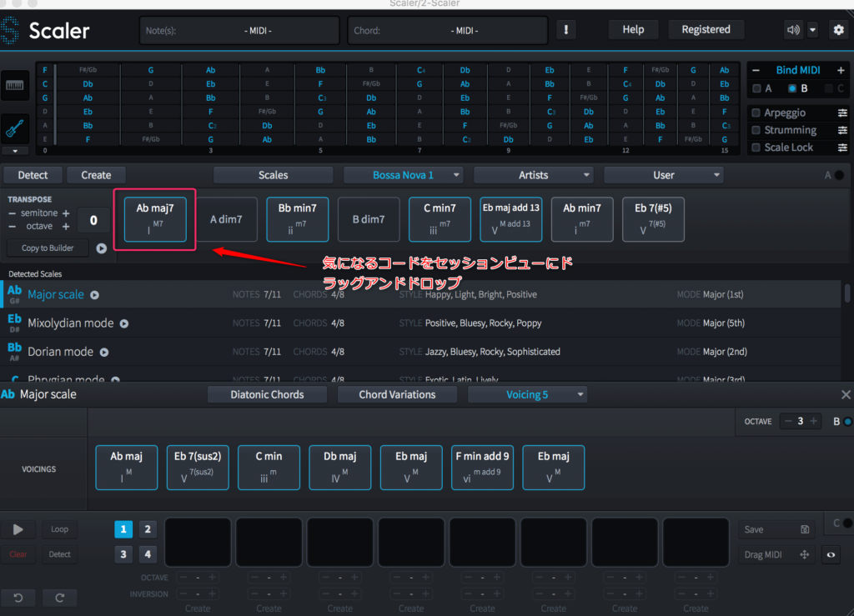Viewport: 854px width, 616px height.
Task: Toggle the eye icon near Drag MIDI
Action: click(831, 555)
